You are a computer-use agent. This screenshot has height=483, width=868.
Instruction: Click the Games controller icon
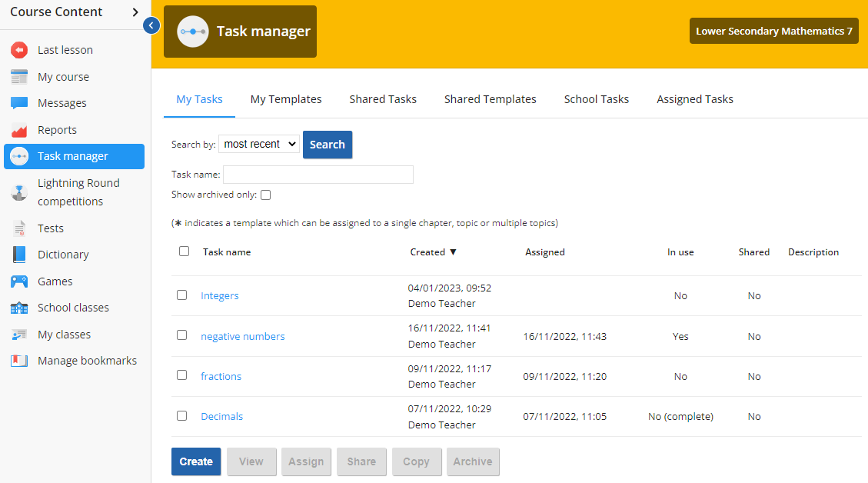pos(18,281)
